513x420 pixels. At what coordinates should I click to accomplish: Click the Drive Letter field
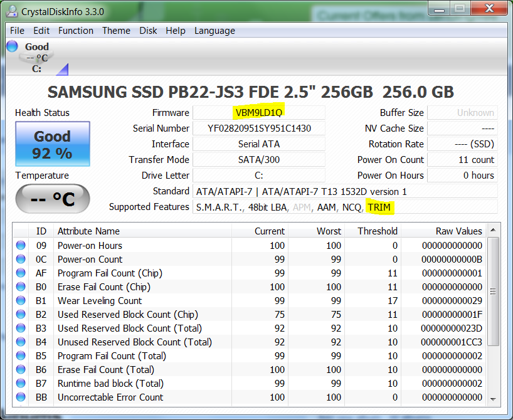259,176
